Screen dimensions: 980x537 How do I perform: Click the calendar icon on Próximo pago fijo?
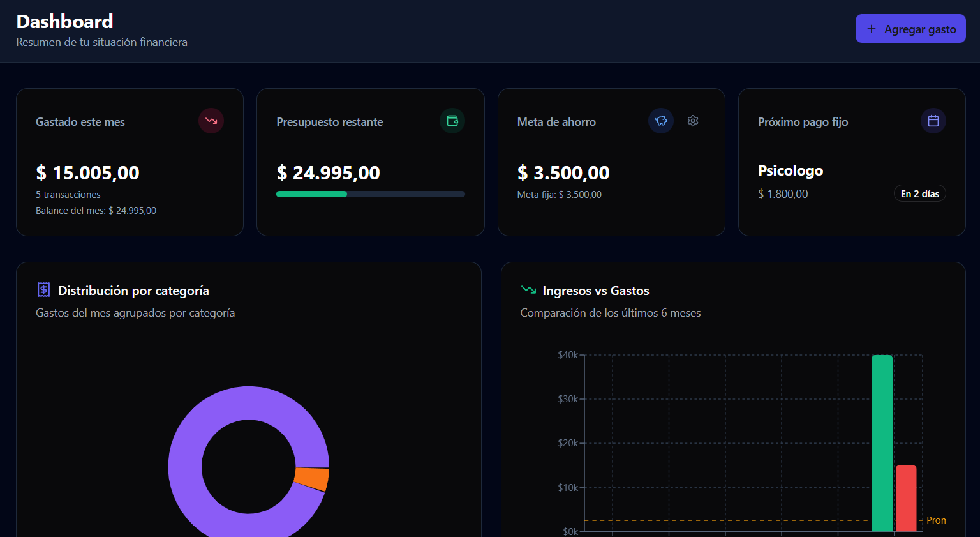click(x=933, y=121)
